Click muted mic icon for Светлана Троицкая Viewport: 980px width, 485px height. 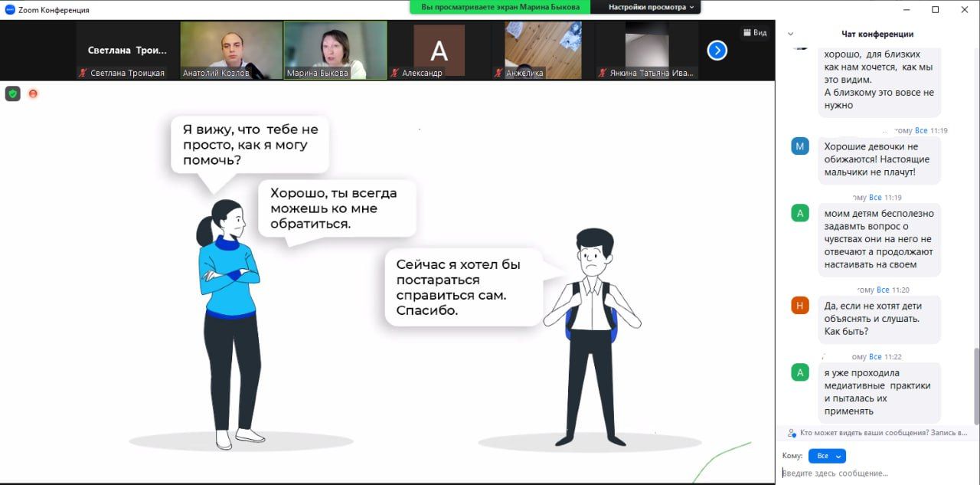(83, 74)
